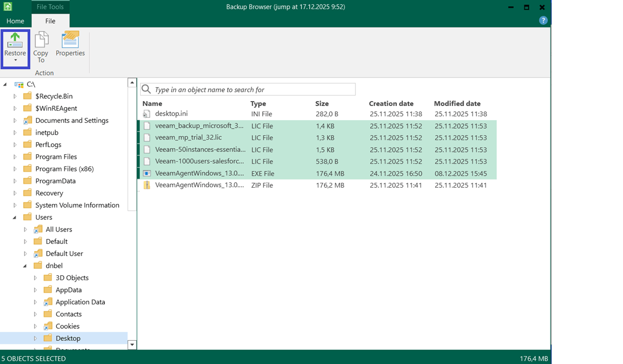Collapse the Users folder tree node
623x364 pixels.
point(15,217)
